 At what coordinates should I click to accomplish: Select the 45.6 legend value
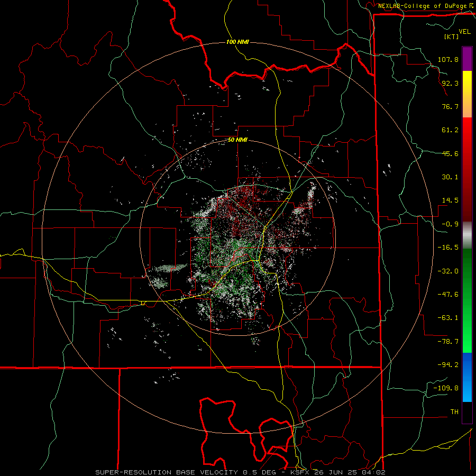[450, 153]
